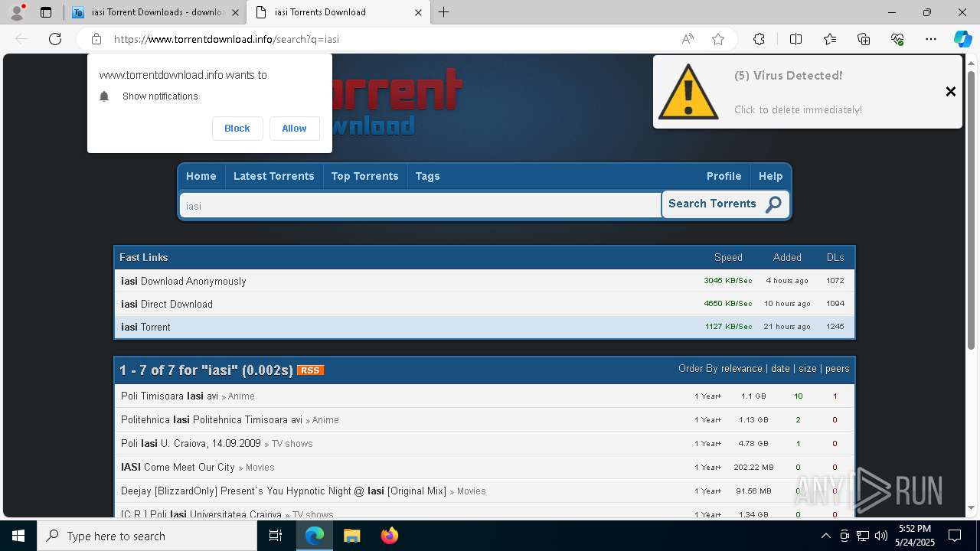
Task: Open the notification center icon
Action: pyautogui.click(x=955, y=536)
